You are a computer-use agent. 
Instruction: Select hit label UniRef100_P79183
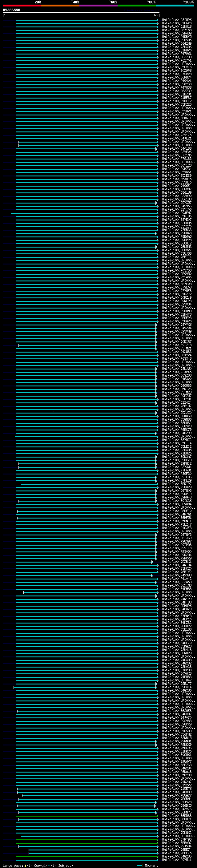tap(176, 159)
